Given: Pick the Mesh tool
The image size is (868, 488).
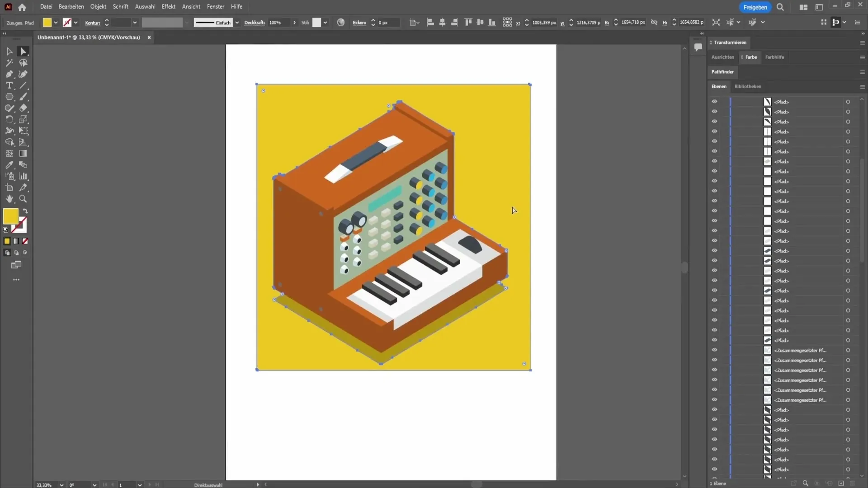Looking at the screenshot, I should click(x=9, y=154).
